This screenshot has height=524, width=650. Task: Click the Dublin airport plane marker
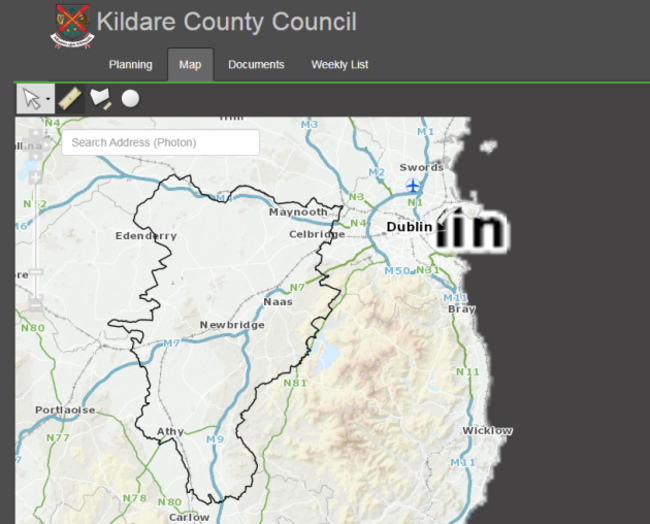point(413,185)
